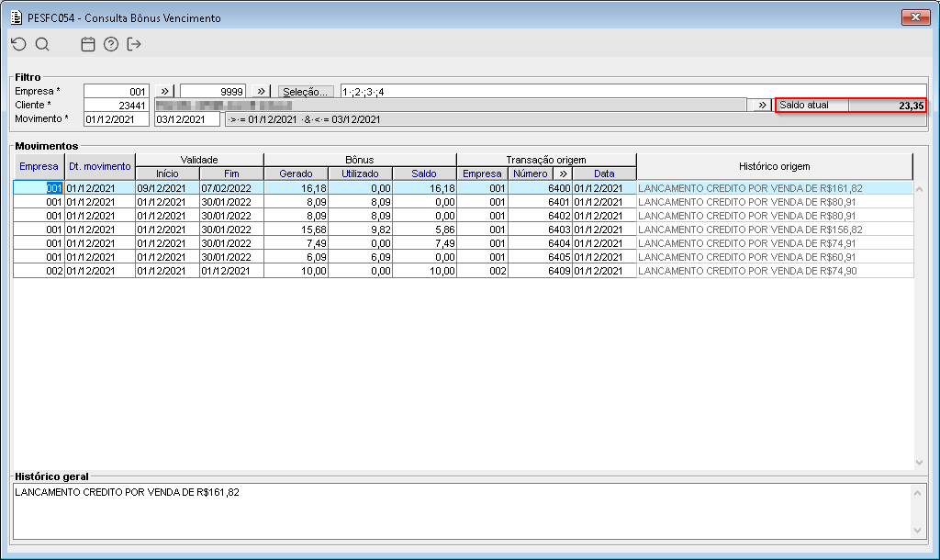Open the calendar toolbar icon

coord(88,44)
